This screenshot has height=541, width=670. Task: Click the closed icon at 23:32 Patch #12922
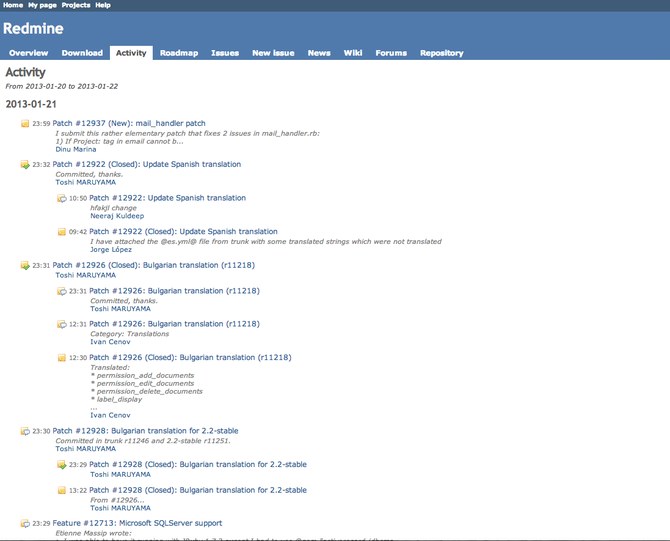(25, 165)
